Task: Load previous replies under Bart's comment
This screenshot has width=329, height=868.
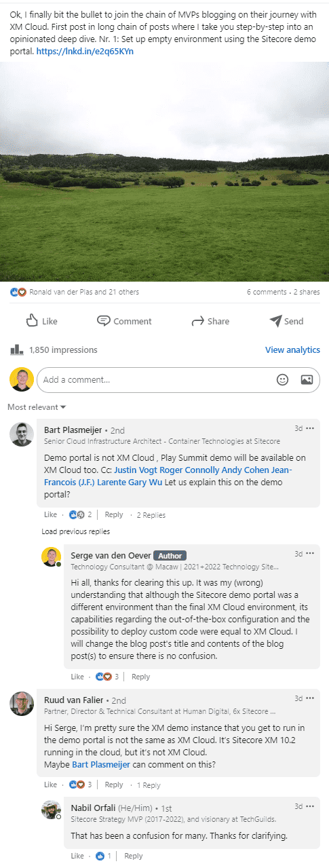Action: click(x=76, y=531)
